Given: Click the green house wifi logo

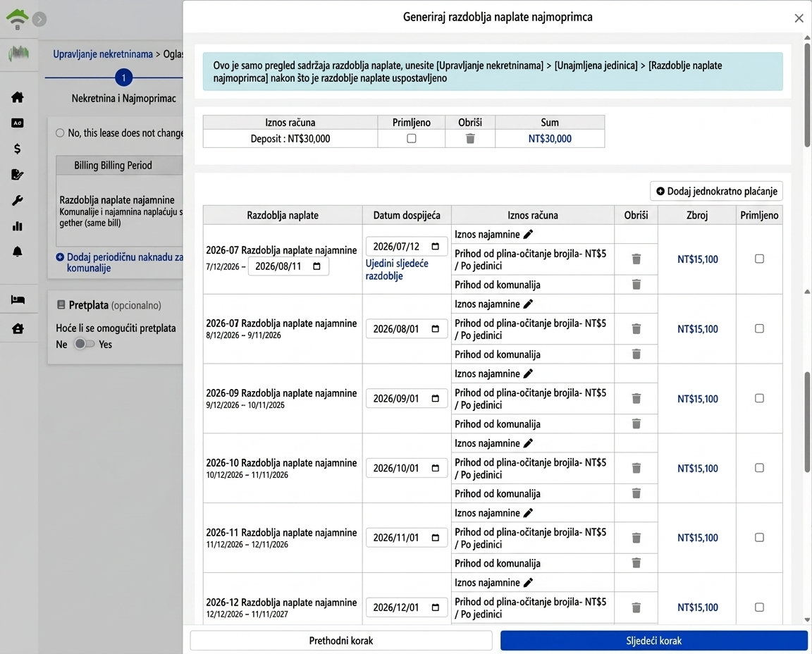Looking at the screenshot, I should 17,18.
